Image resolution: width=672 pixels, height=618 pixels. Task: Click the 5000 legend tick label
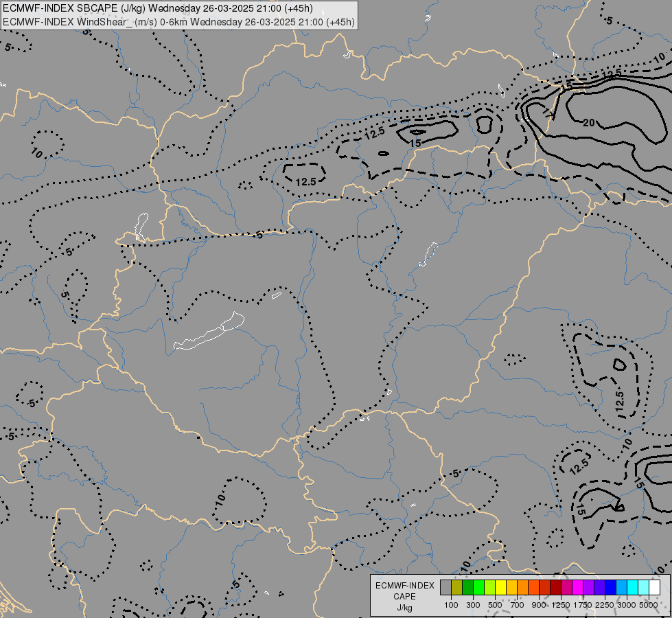649,605
